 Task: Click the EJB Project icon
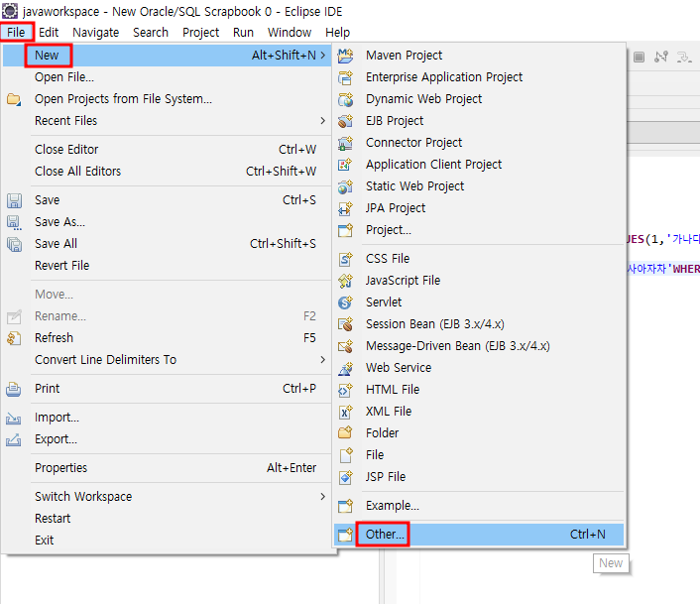(x=345, y=121)
